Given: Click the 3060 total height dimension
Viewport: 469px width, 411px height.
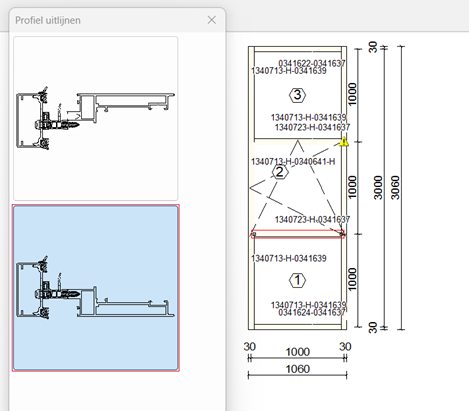Looking at the screenshot, I should [x=395, y=187].
